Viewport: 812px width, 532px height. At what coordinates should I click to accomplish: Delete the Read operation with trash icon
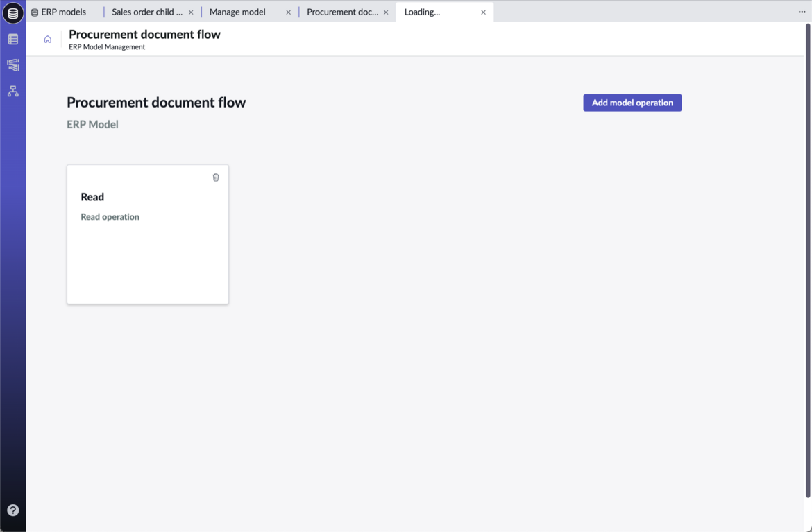tap(216, 178)
